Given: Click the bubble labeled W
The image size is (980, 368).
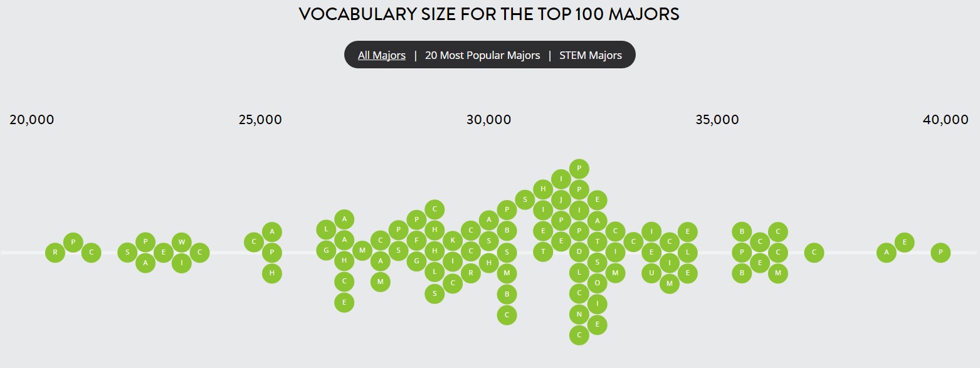Looking at the screenshot, I should (x=182, y=241).
